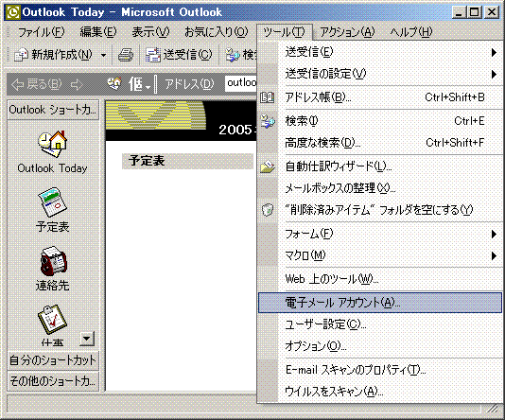This screenshot has height=420, width=505.
Task: Choose ユーザー設定(C)... entry
Action: 380,324
